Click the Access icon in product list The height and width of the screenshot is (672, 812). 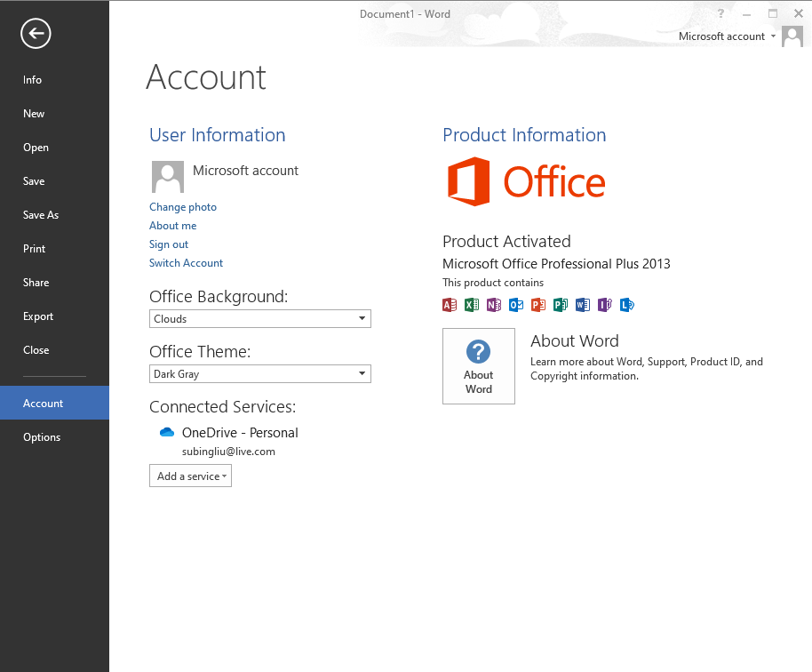(450, 305)
